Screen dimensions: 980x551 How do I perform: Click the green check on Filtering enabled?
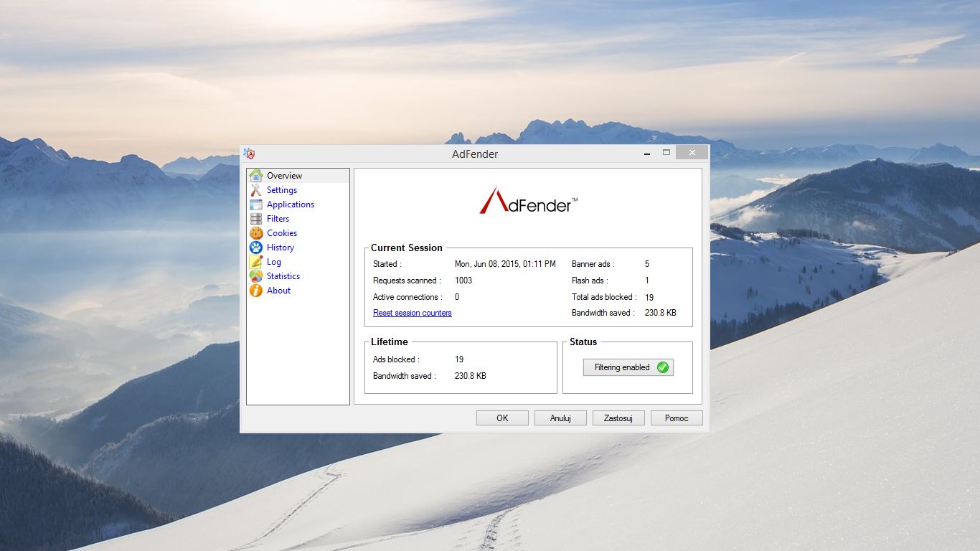coord(663,367)
